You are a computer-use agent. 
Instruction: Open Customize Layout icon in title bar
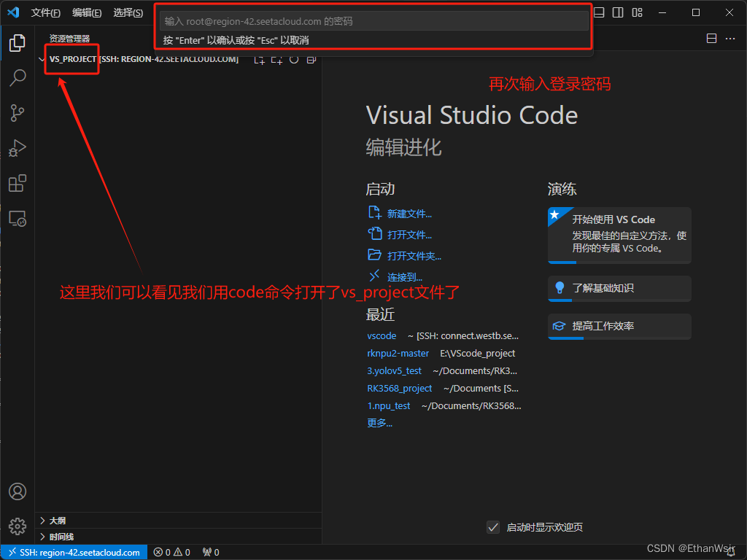[x=637, y=12]
